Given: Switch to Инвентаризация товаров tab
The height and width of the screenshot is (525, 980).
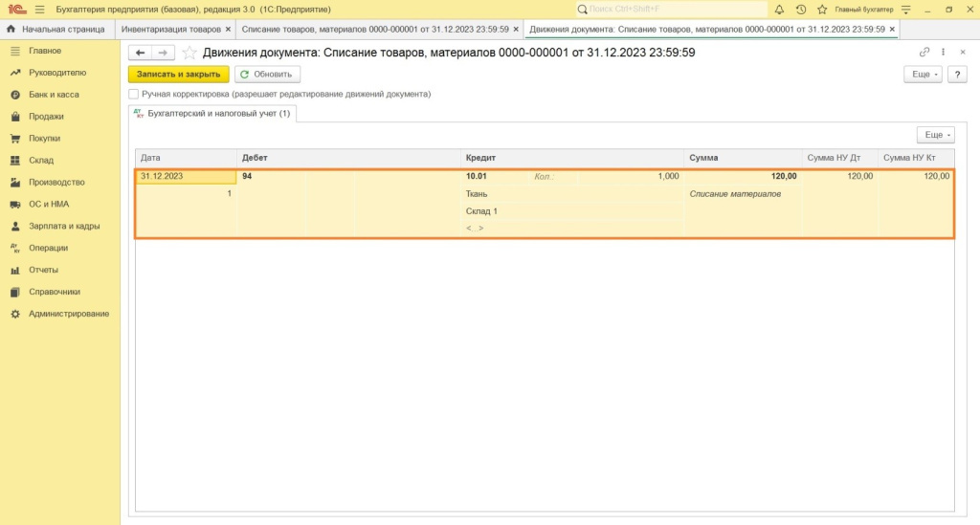Looking at the screenshot, I should [170, 30].
